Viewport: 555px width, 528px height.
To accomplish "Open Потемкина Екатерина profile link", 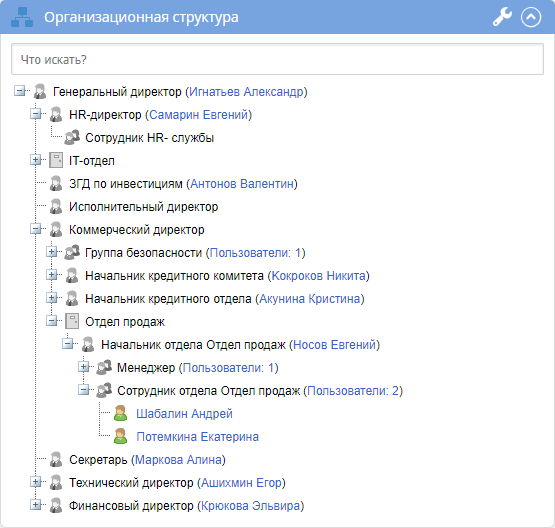I will [198, 437].
